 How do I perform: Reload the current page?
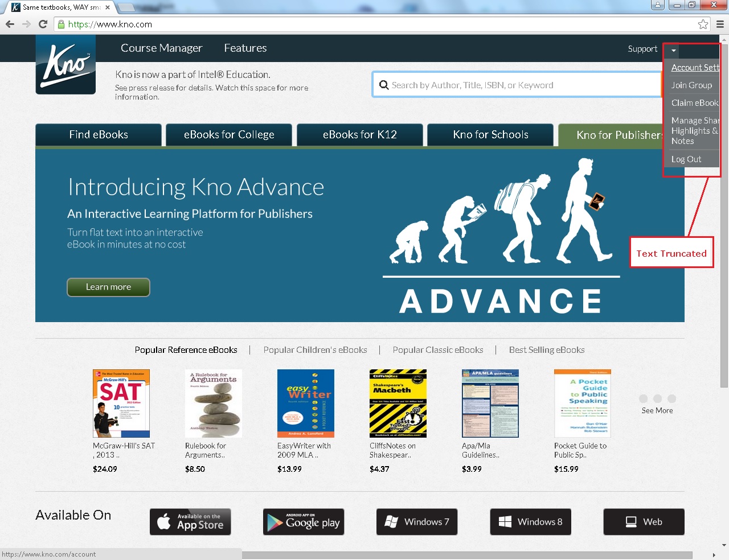[x=43, y=24]
